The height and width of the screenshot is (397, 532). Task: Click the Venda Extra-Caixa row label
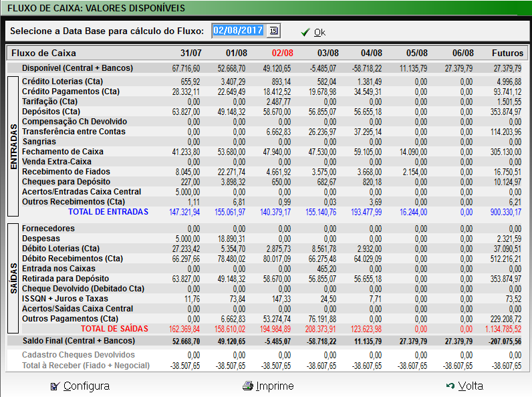(x=57, y=162)
